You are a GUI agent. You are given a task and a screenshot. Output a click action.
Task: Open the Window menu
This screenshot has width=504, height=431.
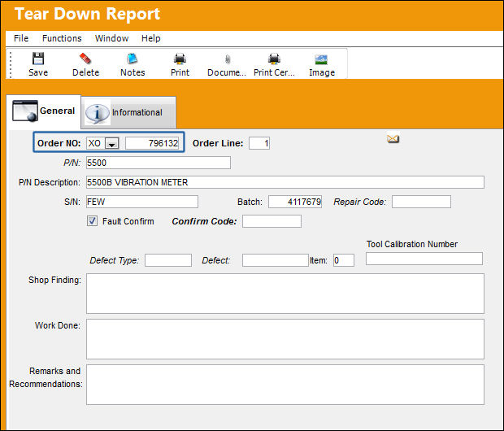click(x=111, y=38)
